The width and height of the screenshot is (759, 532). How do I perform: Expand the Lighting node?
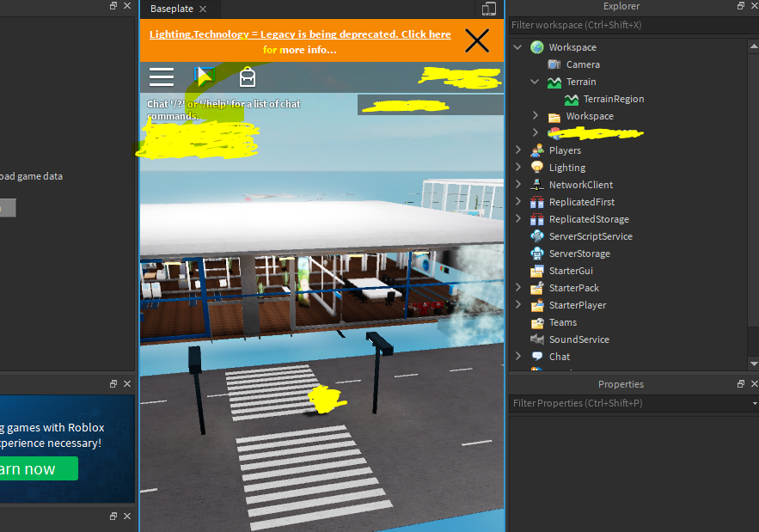tap(518, 167)
